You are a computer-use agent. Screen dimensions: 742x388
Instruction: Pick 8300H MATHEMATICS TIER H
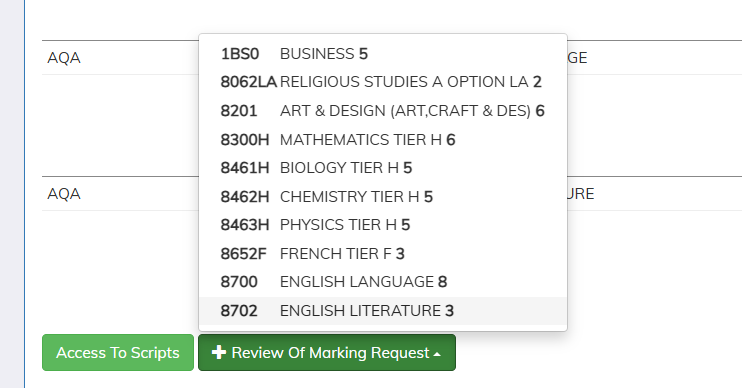pos(383,140)
